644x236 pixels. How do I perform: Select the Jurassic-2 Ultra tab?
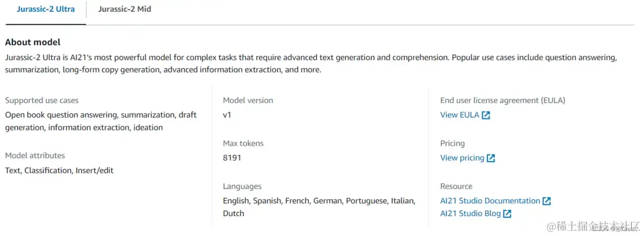point(46,9)
